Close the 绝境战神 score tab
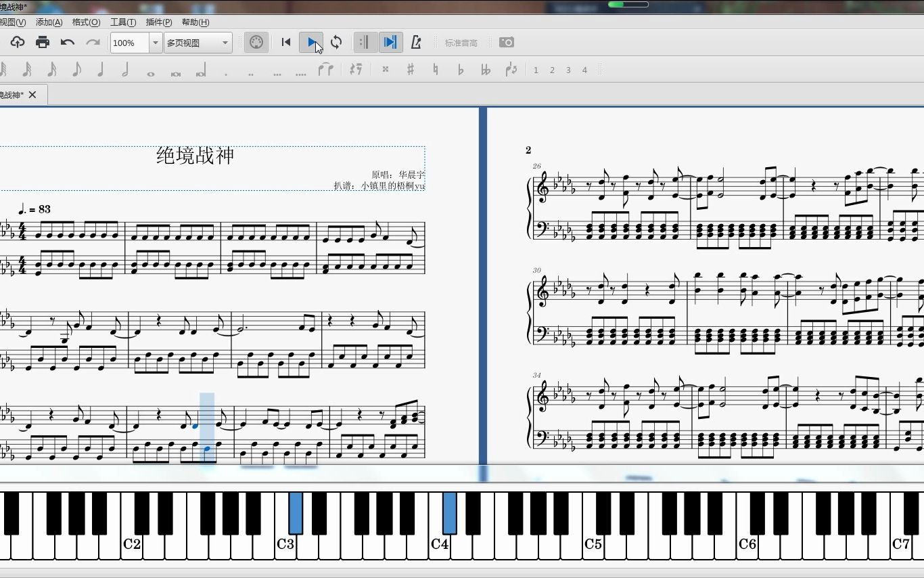 coord(32,95)
